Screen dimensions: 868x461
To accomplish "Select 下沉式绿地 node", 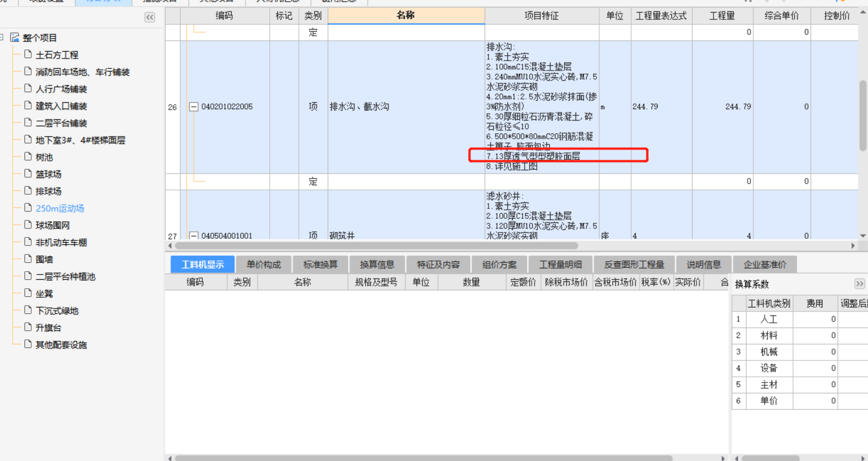I will (x=57, y=310).
